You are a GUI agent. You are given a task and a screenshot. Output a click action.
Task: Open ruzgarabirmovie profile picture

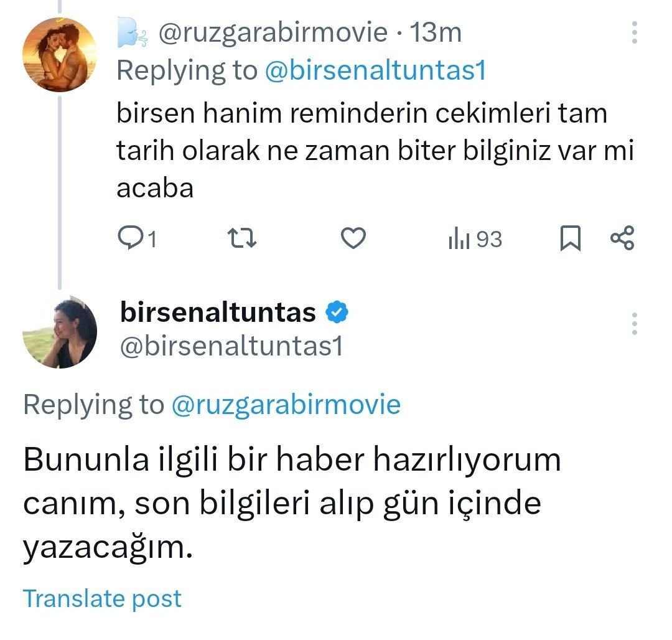[58, 55]
